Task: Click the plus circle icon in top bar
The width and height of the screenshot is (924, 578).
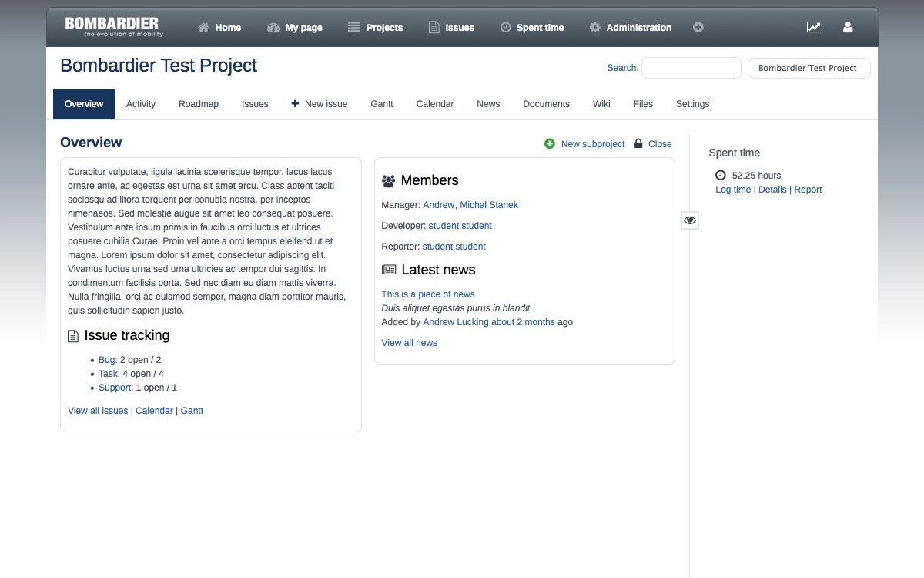Action: 698,28
